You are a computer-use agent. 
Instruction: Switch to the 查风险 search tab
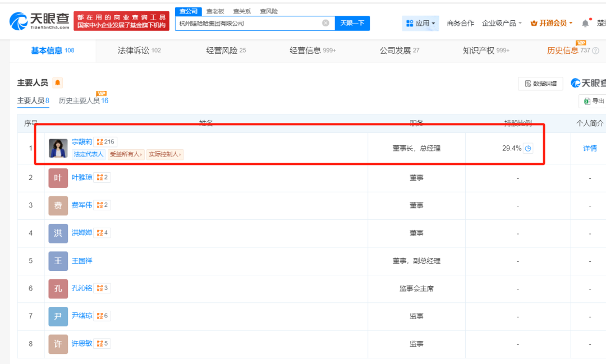[269, 11]
